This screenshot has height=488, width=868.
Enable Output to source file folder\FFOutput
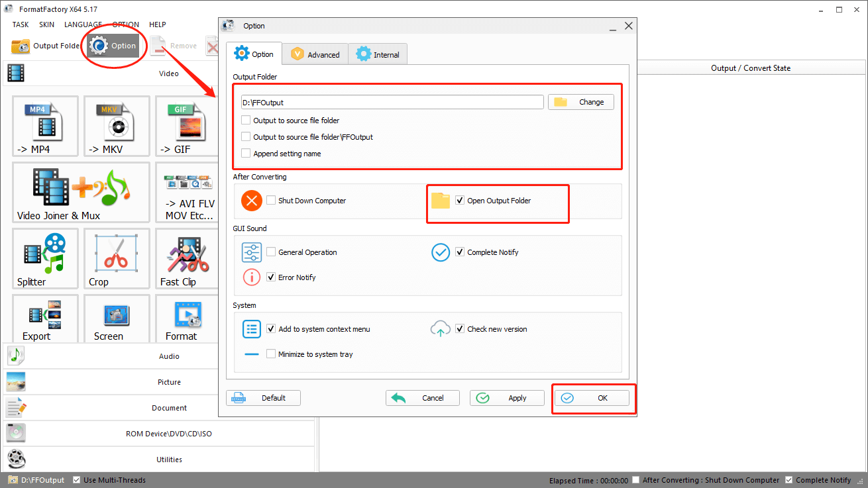(246, 137)
